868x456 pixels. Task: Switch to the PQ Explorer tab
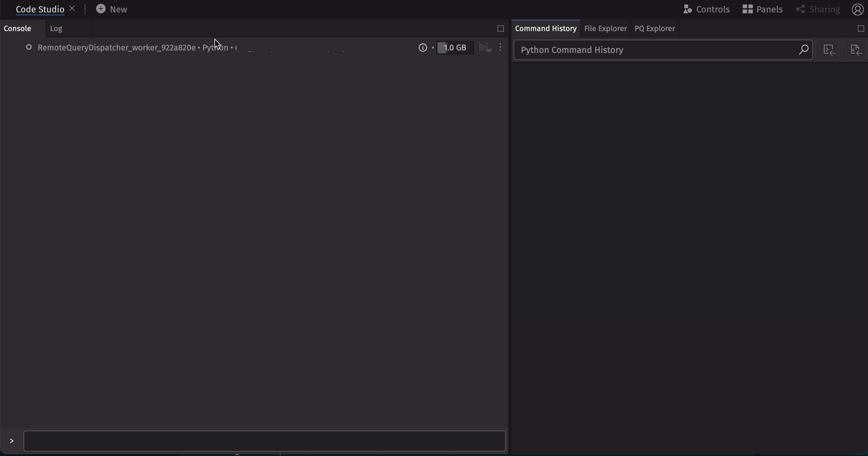[x=654, y=29]
